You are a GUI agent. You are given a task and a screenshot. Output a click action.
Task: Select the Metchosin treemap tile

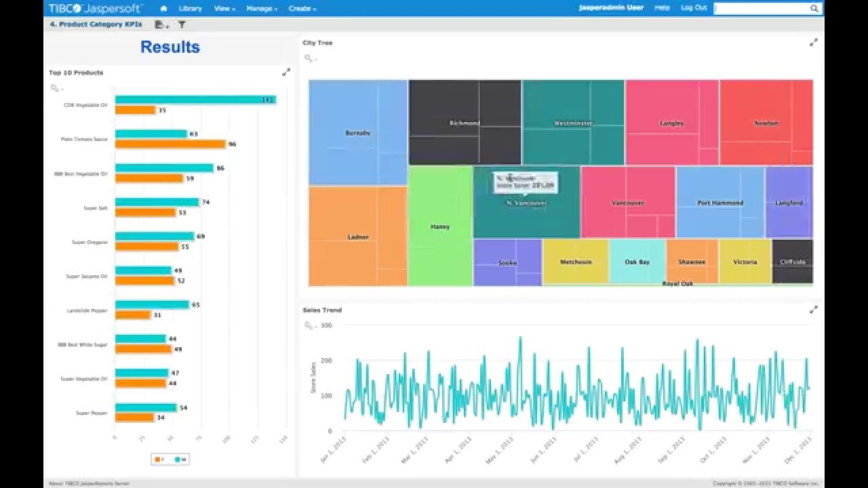click(x=576, y=262)
